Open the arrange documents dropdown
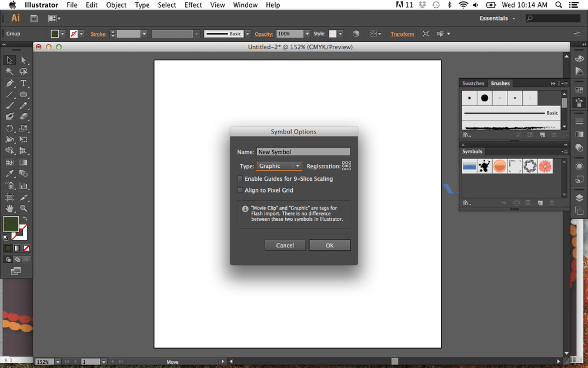Screen dimensions: 588x368 [x=54, y=18]
